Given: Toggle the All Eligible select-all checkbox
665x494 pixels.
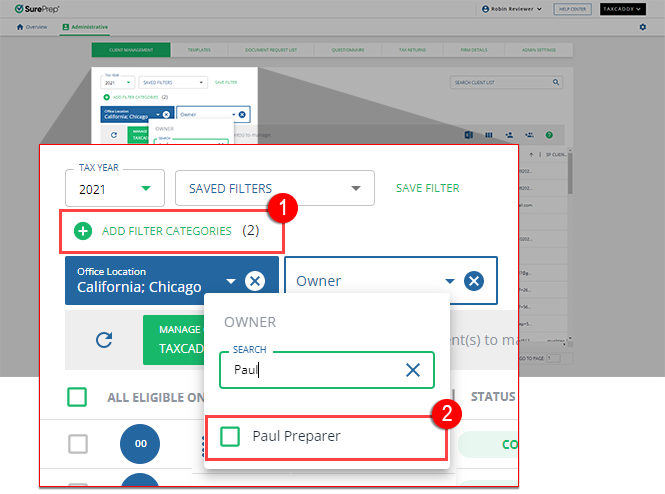Looking at the screenshot, I should click(77, 397).
